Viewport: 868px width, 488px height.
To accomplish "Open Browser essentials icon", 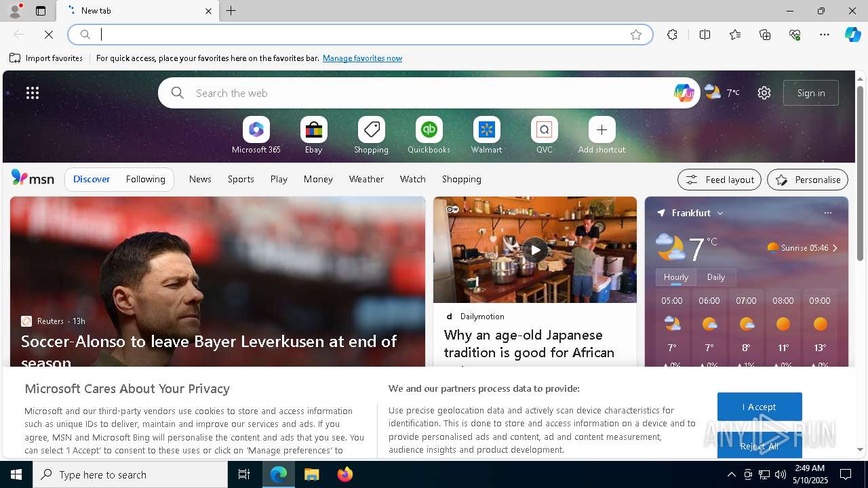I will tap(795, 35).
